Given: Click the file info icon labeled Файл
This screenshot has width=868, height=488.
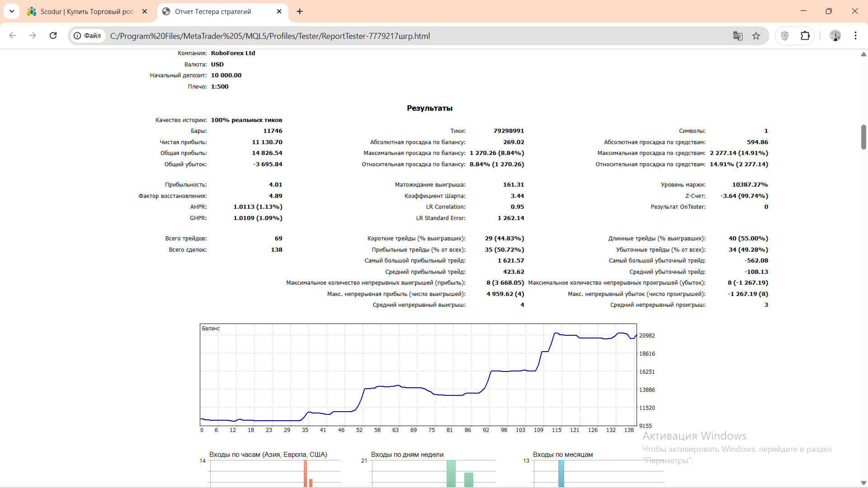Looking at the screenshot, I should point(88,36).
